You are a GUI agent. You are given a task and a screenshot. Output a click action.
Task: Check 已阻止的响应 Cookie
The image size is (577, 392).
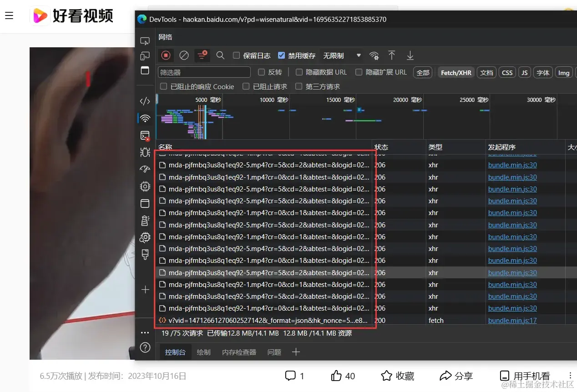coord(163,86)
